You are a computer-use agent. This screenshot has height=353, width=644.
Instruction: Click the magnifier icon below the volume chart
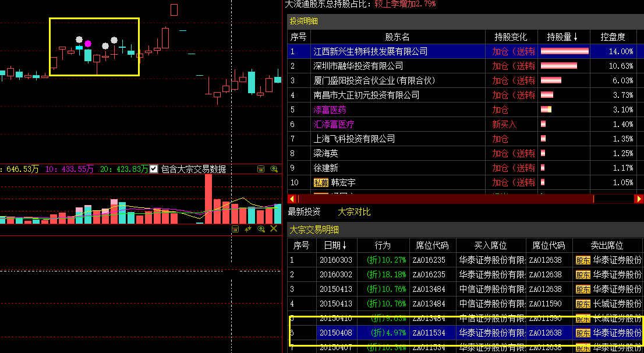(261, 229)
